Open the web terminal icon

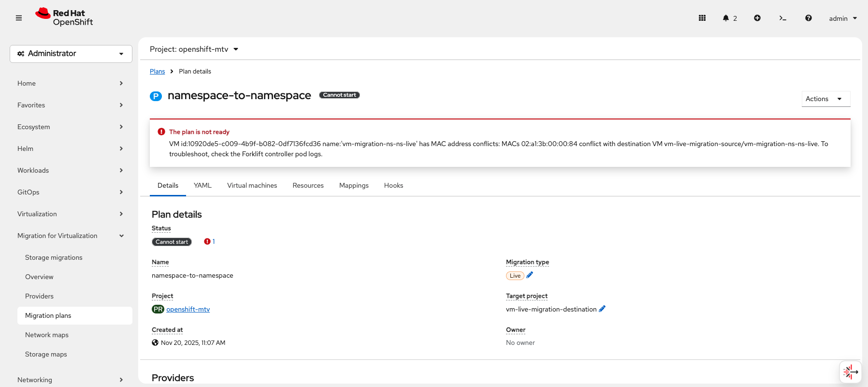782,18
